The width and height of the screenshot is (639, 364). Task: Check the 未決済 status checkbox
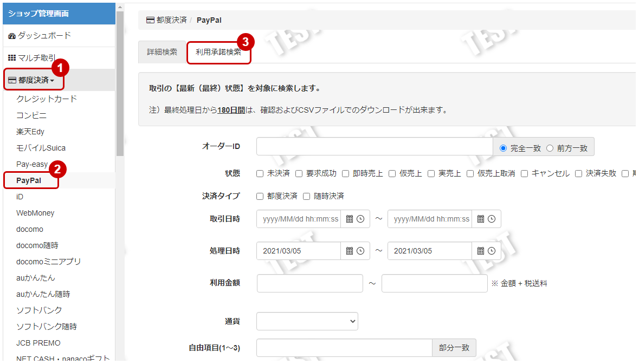click(259, 173)
